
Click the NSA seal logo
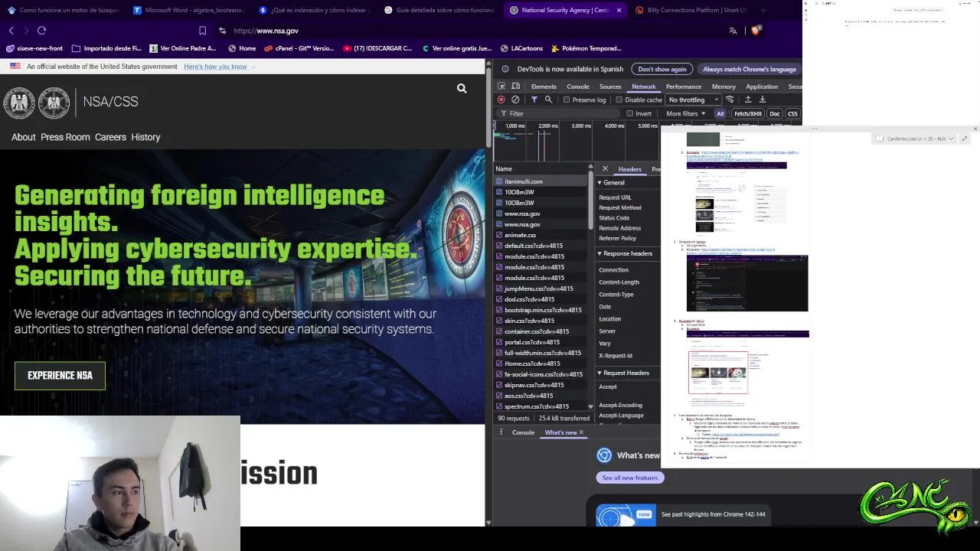19,103
